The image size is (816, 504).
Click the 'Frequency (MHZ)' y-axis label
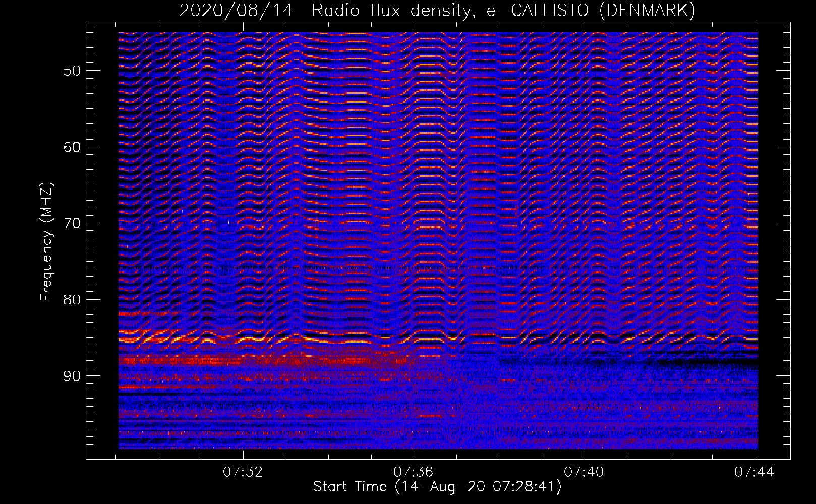46,242
